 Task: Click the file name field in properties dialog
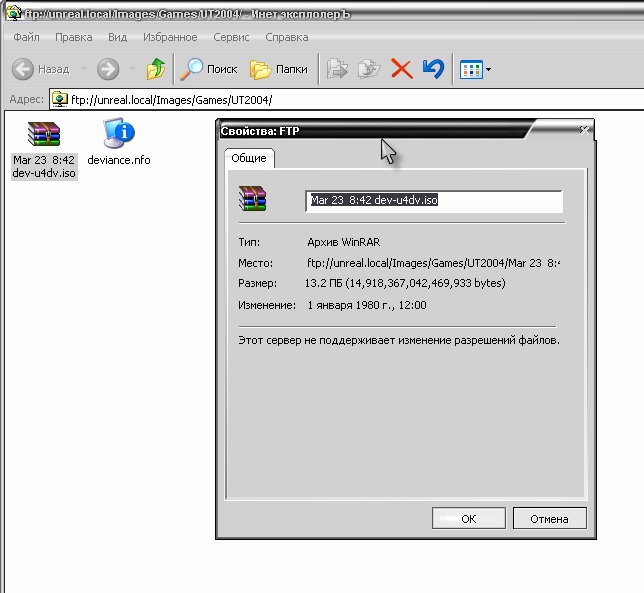[x=434, y=201]
